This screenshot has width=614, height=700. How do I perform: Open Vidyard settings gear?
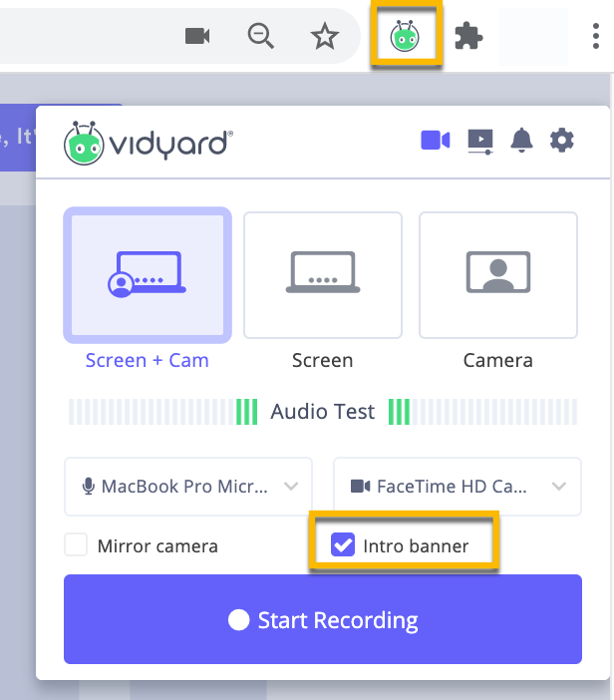pos(562,141)
